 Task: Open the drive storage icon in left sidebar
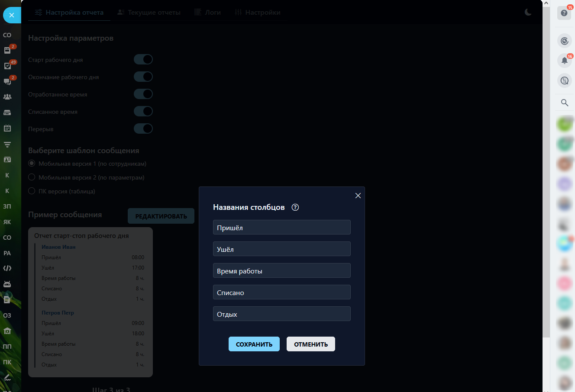(x=7, y=112)
